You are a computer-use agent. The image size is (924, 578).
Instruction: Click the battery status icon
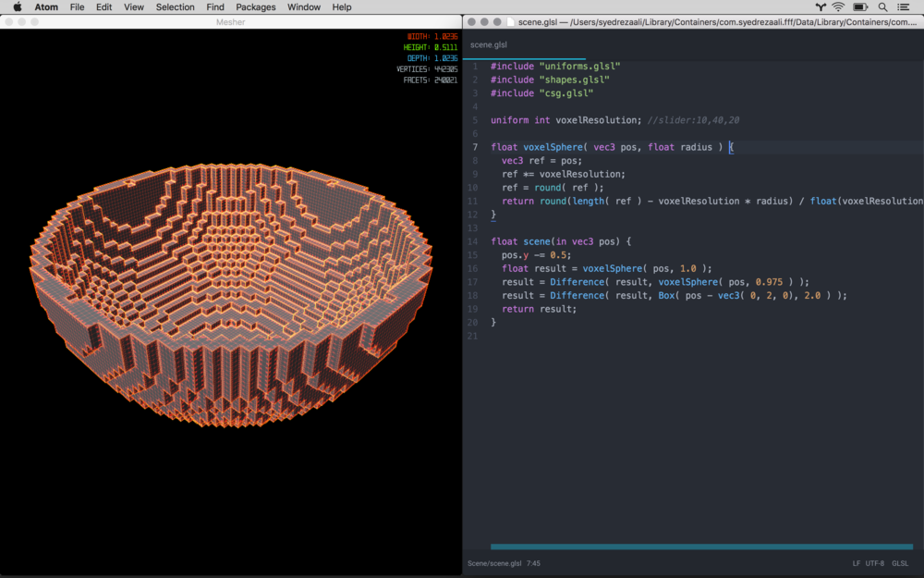tap(860, 7)
